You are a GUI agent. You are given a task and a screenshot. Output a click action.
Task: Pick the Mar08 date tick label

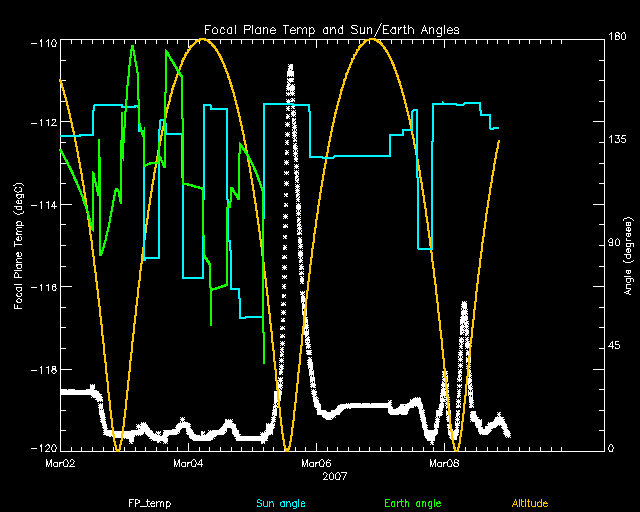(x=445, y=464)
